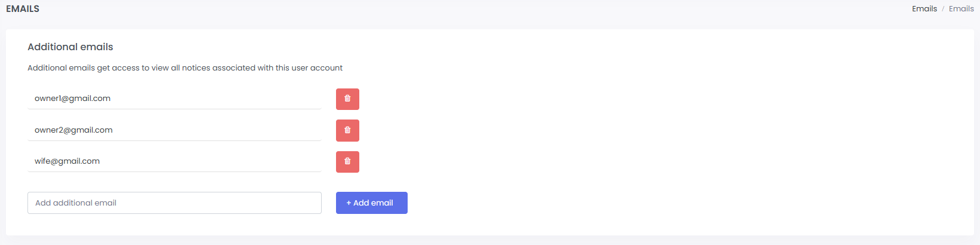Click the underline below the owner1@gmail.com field
Image resolution: width=980 pixels, height=245 pixels.
tap(174, 109)
